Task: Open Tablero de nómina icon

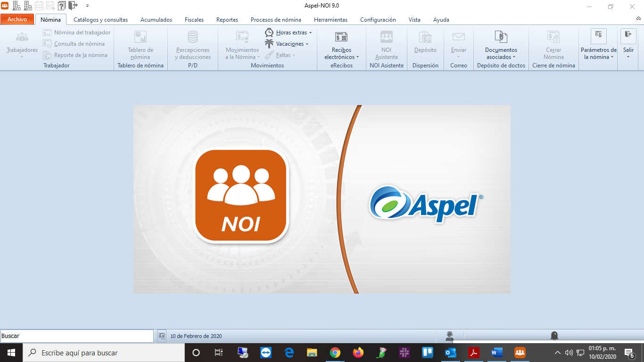Action: pos(140,37)
